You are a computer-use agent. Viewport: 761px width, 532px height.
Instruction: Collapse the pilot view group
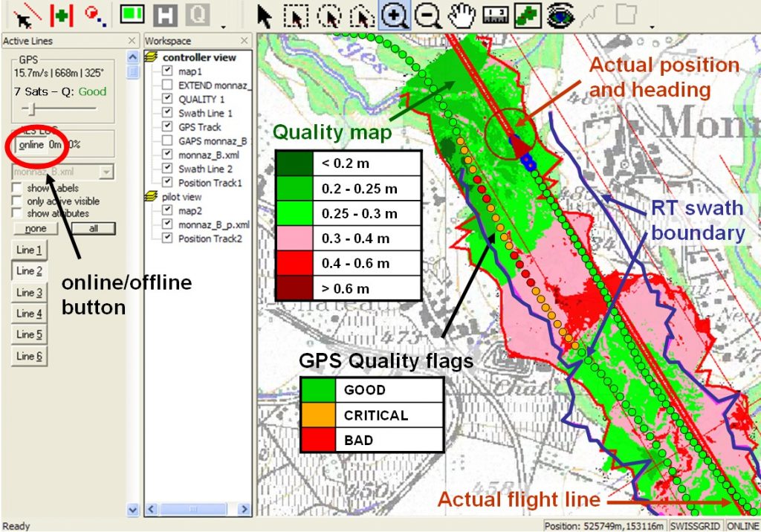click(152, 197)
